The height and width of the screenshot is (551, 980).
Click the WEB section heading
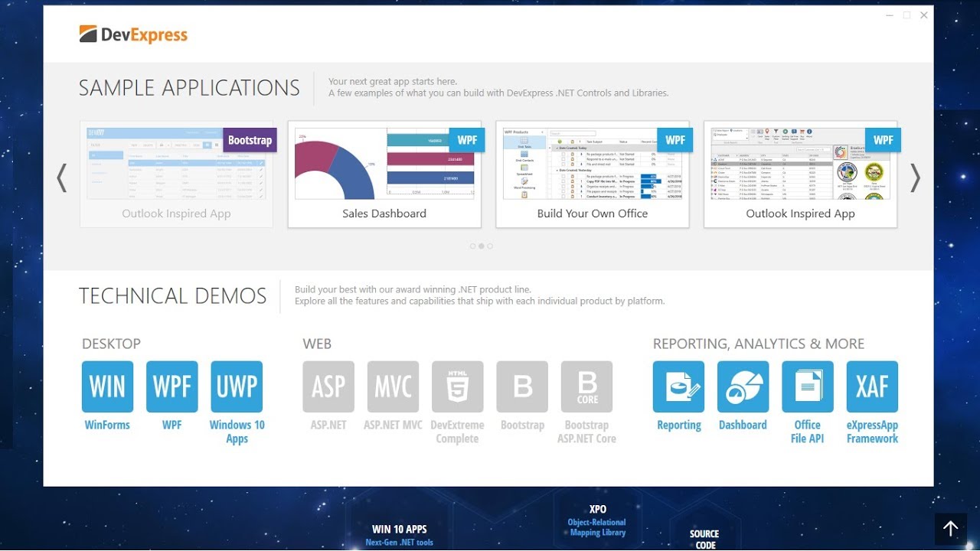click(317, 344)
